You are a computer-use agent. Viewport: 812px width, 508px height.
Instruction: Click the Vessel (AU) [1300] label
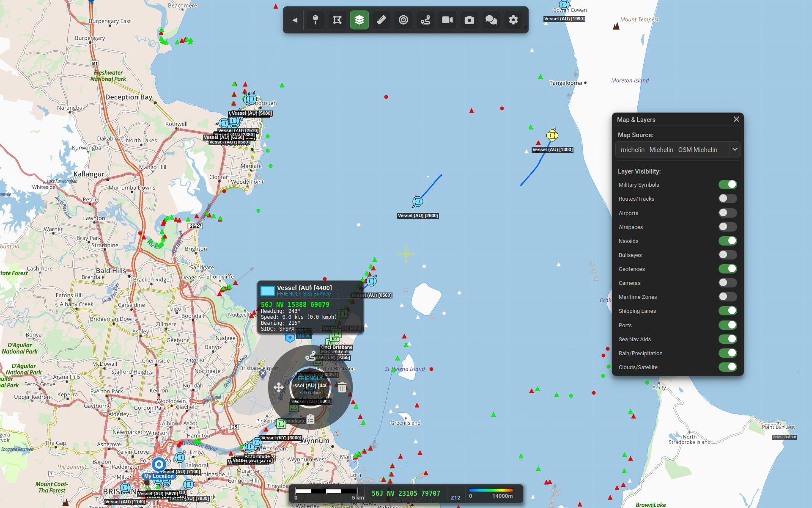(x=552, y=149)
